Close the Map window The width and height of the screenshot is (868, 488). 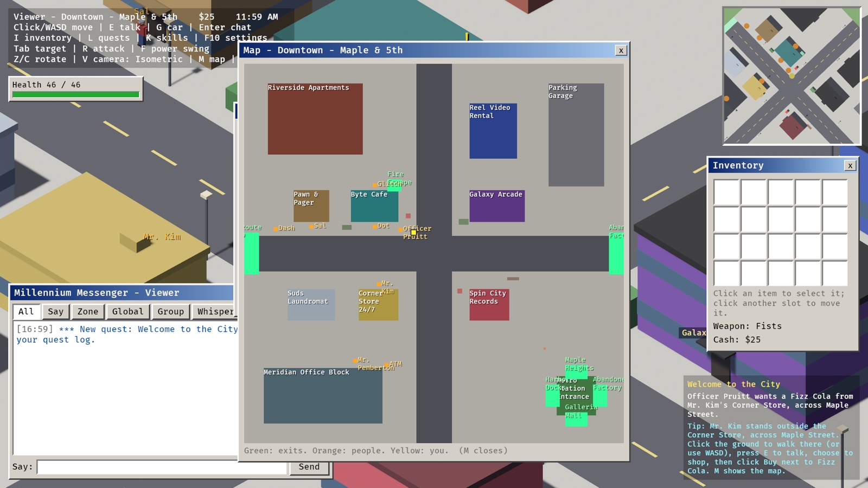(x=621, y=50)
